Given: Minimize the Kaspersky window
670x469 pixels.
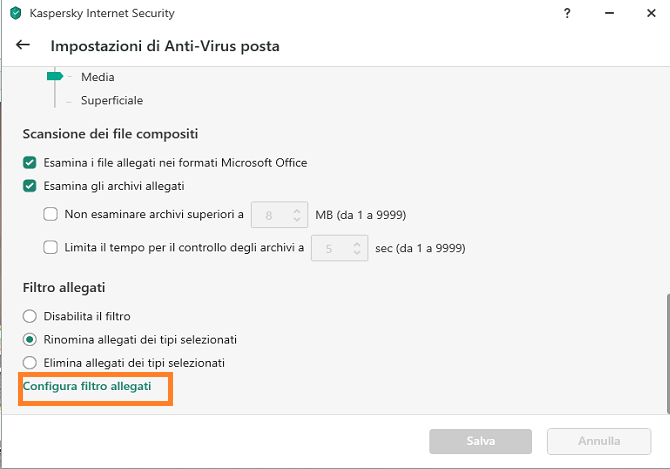Looking at the screenshot, I should click(x=609, y=13).
